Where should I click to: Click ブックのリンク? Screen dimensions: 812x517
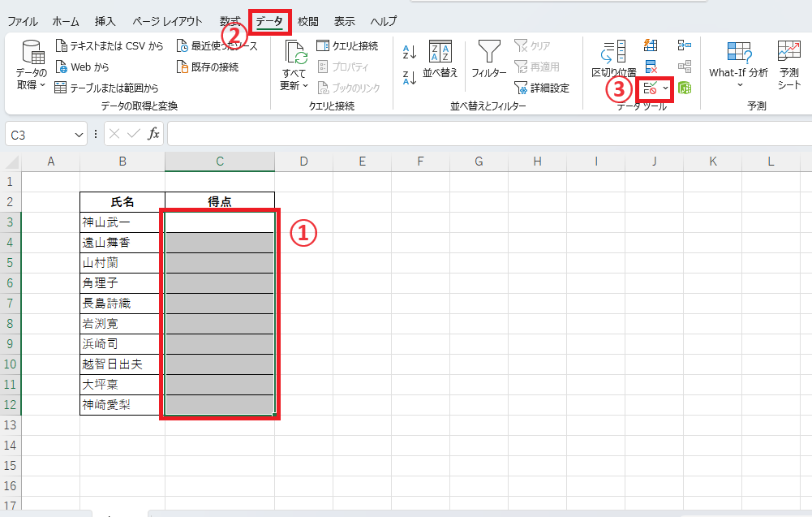coord(349,88)
